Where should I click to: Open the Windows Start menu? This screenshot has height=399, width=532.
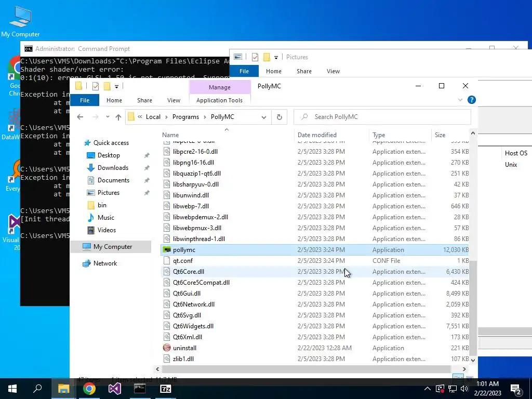pos(12,389)
